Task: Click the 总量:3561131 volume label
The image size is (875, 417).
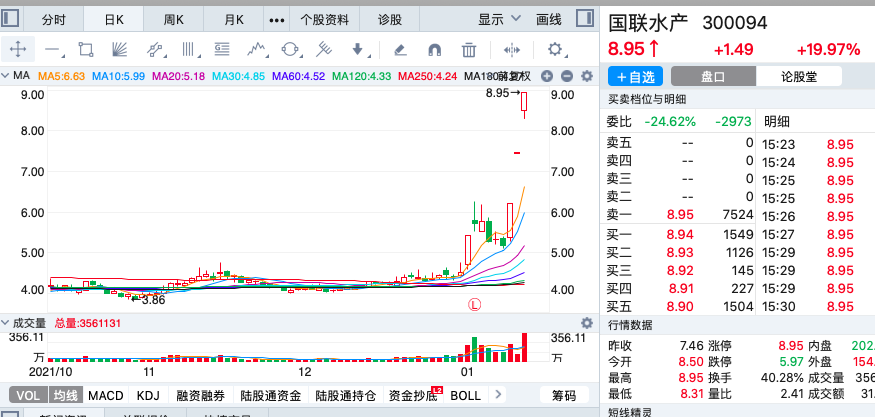Action: [88, 323]
